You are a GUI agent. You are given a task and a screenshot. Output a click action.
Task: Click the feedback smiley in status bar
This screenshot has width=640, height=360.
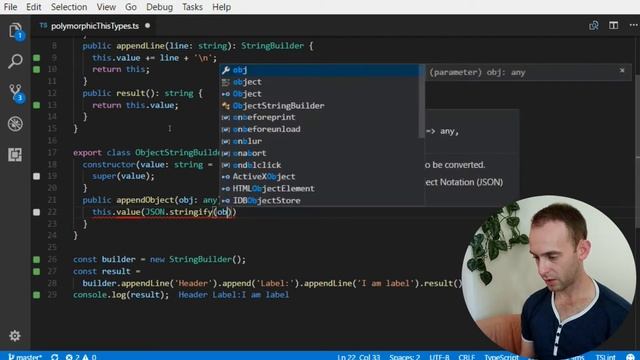630,357
